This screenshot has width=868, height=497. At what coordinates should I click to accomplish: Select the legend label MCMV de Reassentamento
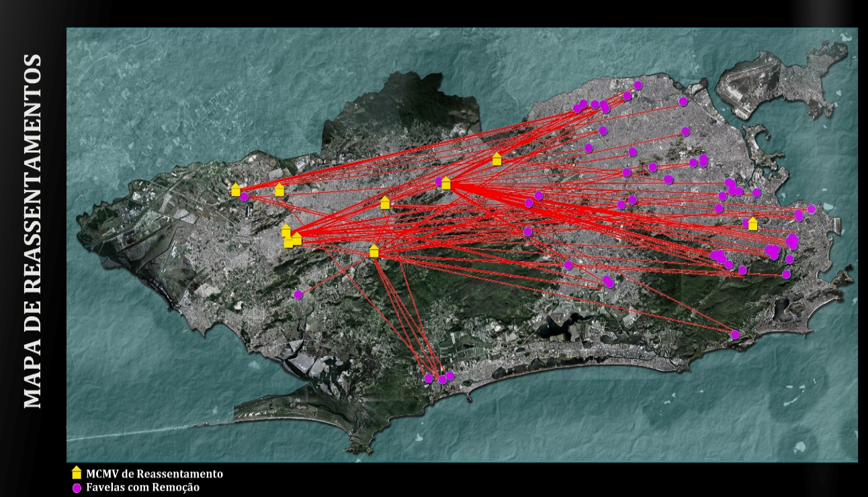pyautogui.click(x=155, y=474)
